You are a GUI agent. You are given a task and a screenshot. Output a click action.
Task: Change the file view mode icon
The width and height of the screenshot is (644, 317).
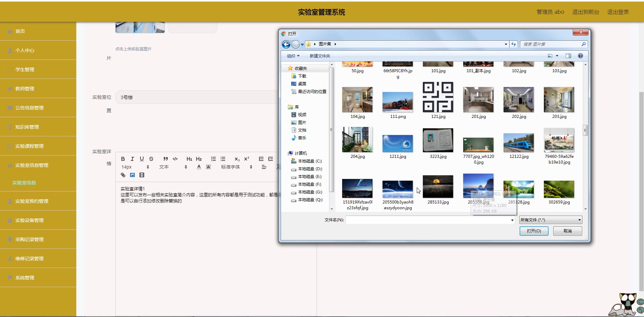[550, 56]
